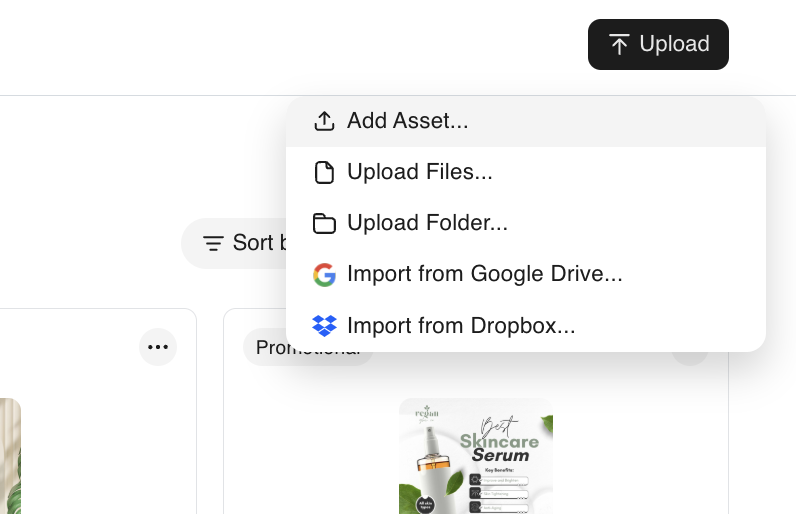
Task: Click the filter lines icon in Sort
Action: [213, 244]
